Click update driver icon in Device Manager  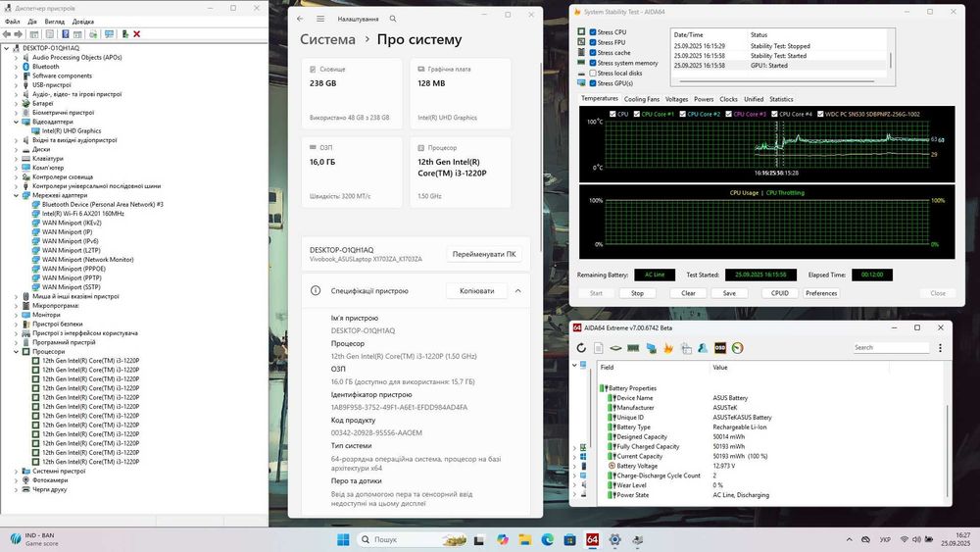124,34
